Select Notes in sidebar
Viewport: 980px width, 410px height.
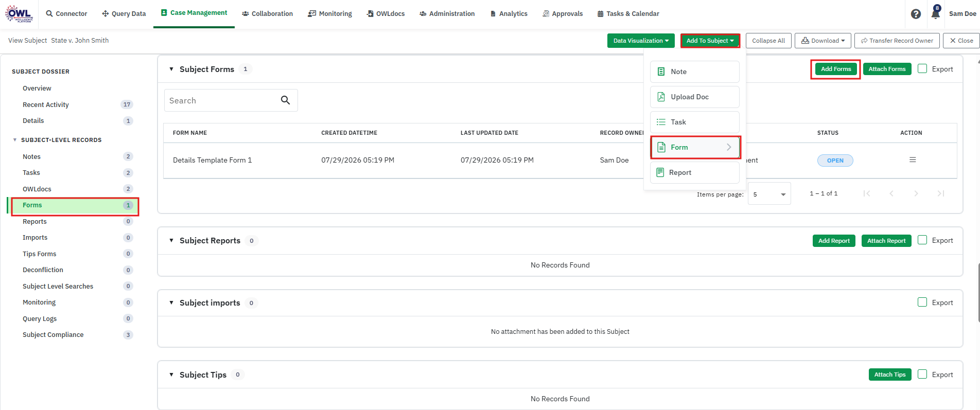31,156
